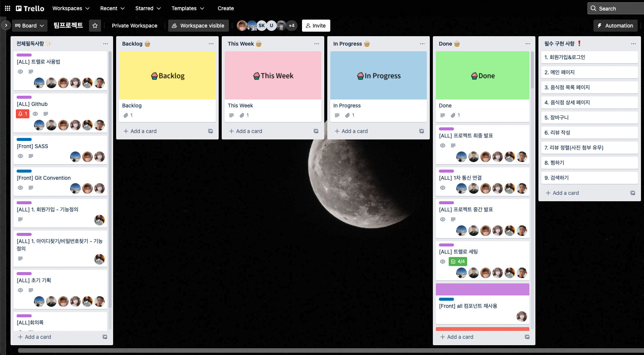This screenshot has height=355, width=644.
Task: Click the red notification badge on [ALL] Github card
Action: 22,113
